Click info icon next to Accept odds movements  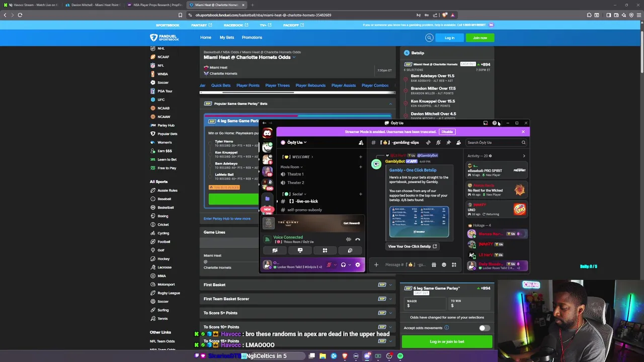(x=446, y=328)
